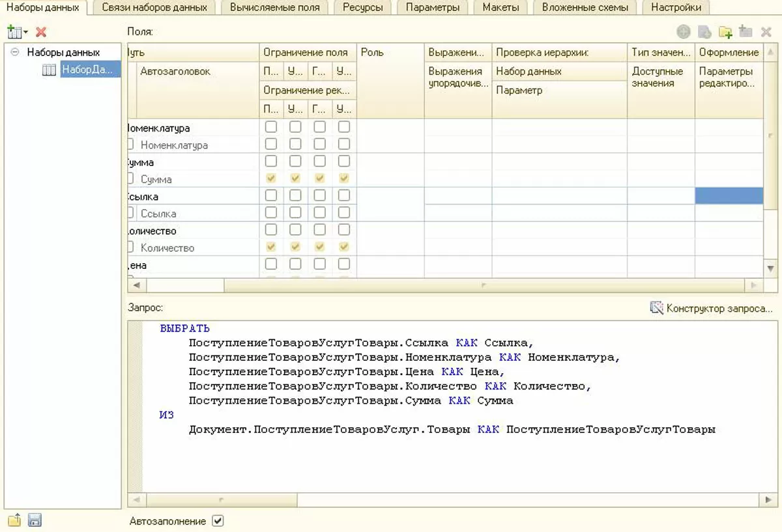Screen dimensions: 782x532
Task: Click the Конструктор запроса icon
Action: pos(656,308)
